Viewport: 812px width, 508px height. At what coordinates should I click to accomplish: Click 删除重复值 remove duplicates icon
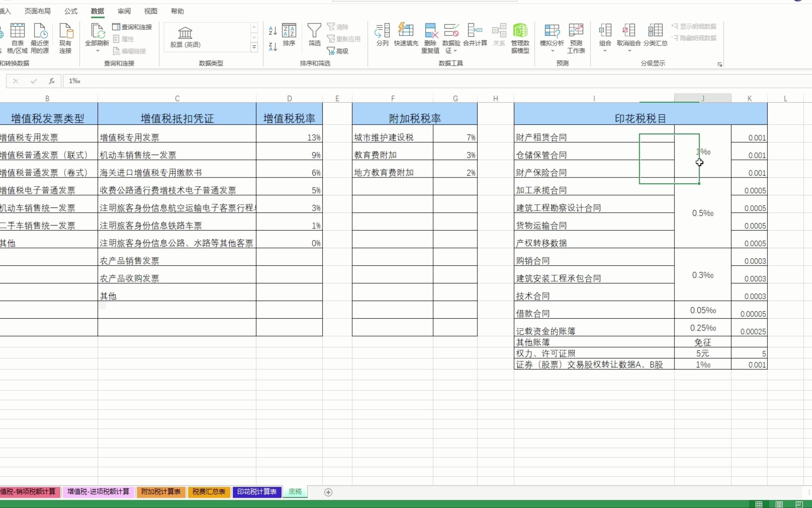[430, 38]
